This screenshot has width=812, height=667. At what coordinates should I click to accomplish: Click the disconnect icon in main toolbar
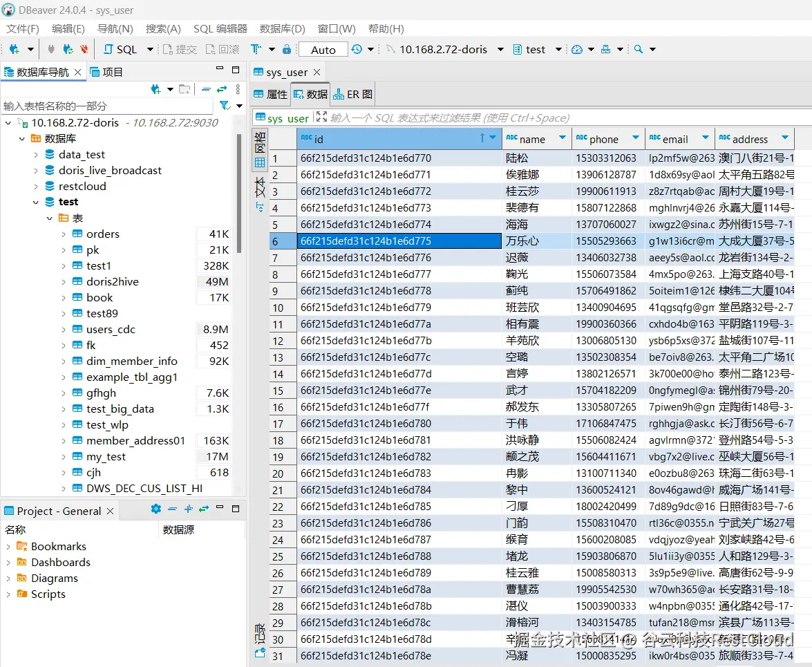84,50
